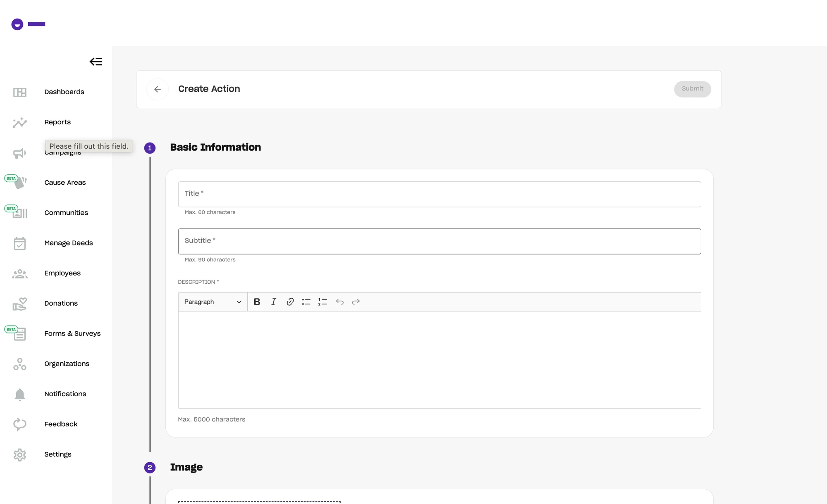Click the Employees group icon
The width and height of the screenshot is (827, 504).
(19, 273)
